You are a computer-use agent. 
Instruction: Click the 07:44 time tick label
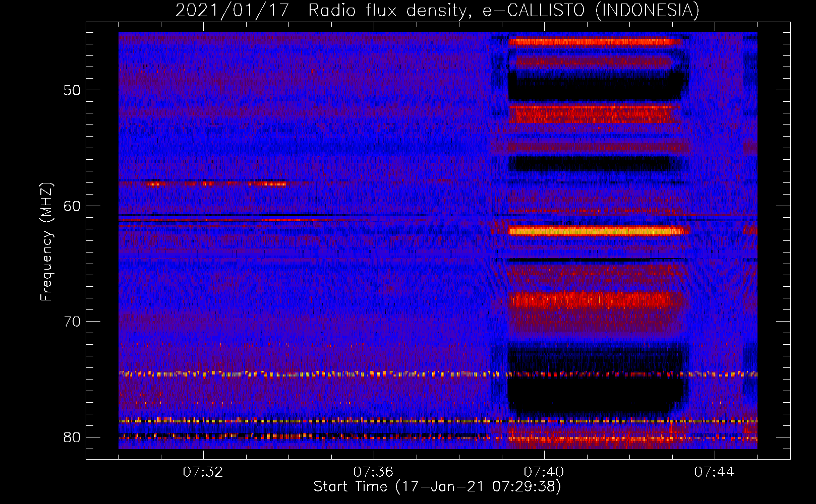coord(714,472)
